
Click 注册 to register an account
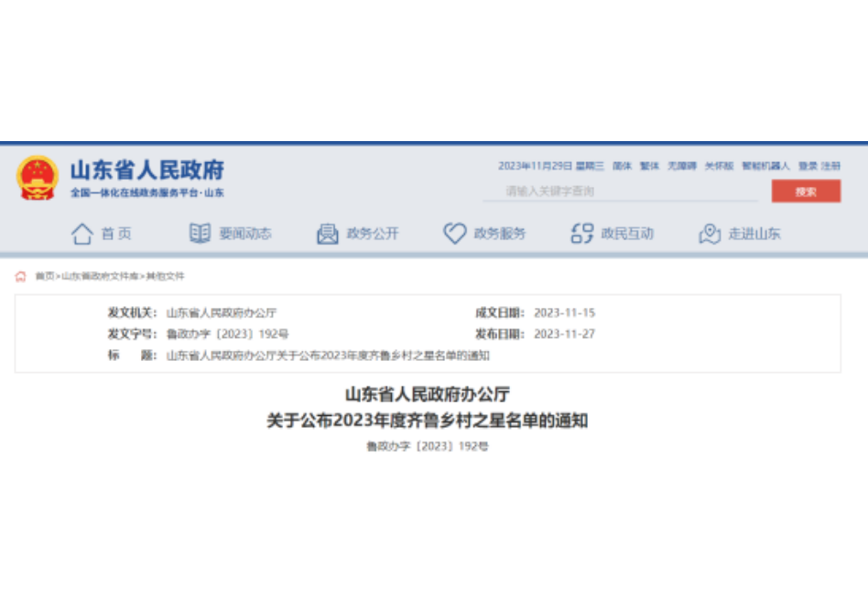click(x=830, y=166)
